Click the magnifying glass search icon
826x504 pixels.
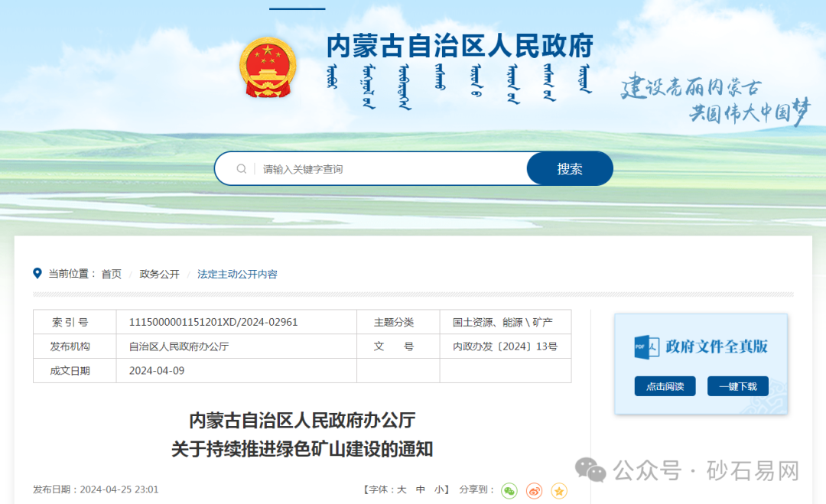click(x=240, y=168)
